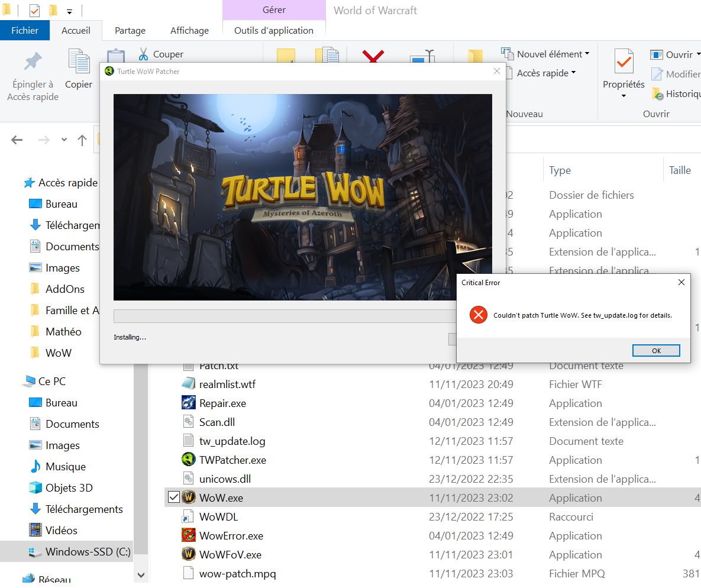Click the WoWDL shortcut icon
The width and height of the screenshot is (701, 588).
[189, 516]
